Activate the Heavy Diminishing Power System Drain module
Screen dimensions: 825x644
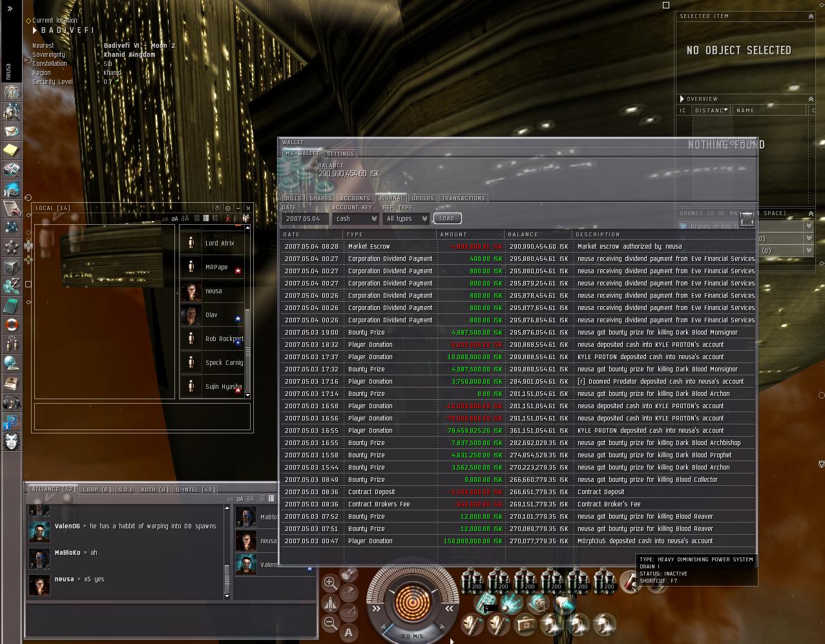click(631, 581)
